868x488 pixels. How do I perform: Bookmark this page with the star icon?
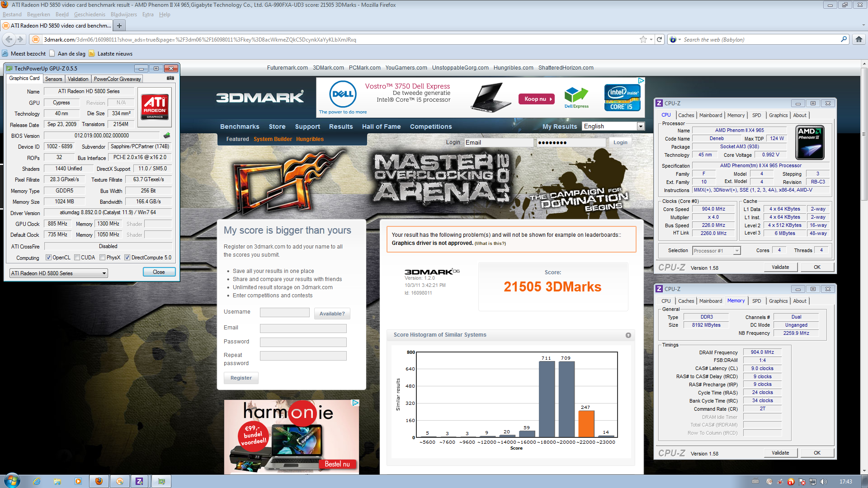[643, 39]
